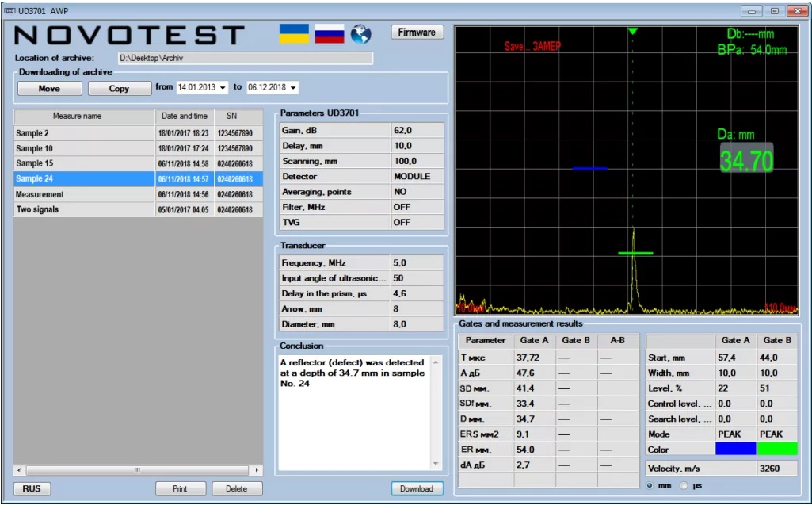The image size is (812, 505).
Task: Click the Input angle value 50
Action: coord(417,278)
